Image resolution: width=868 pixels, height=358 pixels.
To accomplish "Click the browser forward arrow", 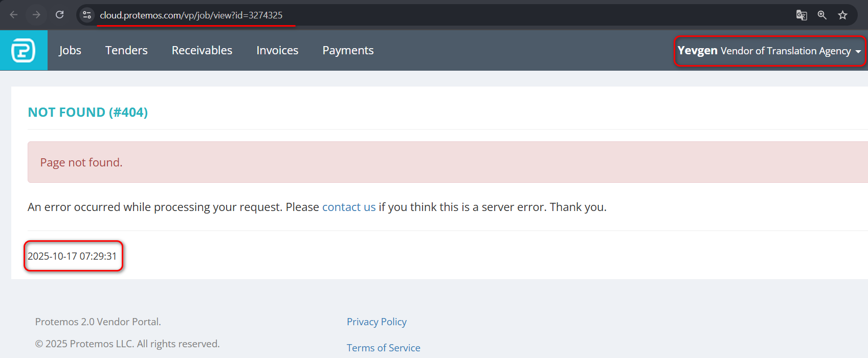I will coord(36,15).
